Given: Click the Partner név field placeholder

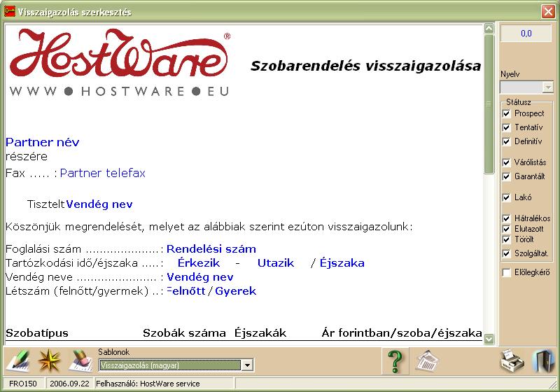Looking at the screenshot, I should pos(43,142).
